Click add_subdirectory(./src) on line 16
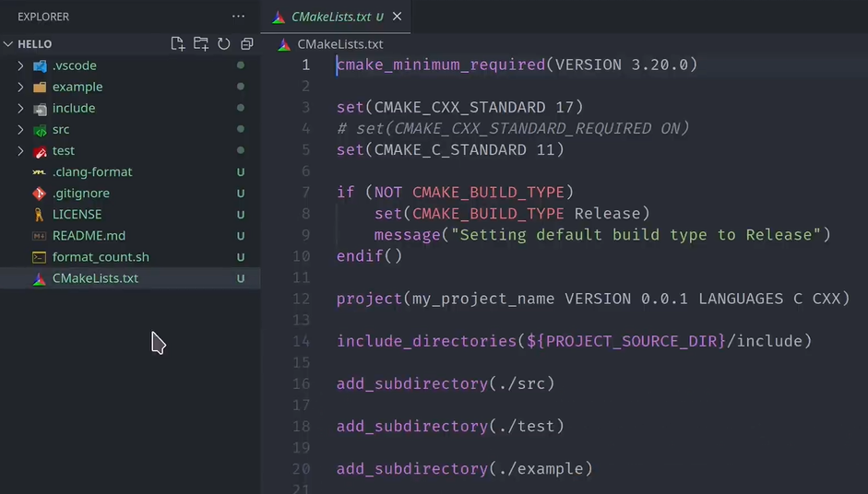This screenshot has width=868, height=494. pos(446,383)
